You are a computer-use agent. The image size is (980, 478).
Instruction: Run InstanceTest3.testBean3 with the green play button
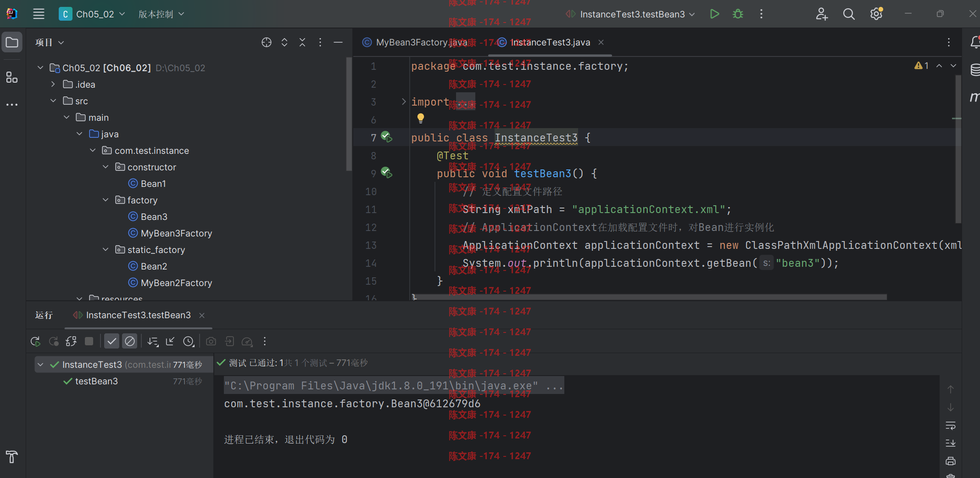click(714, 14)
